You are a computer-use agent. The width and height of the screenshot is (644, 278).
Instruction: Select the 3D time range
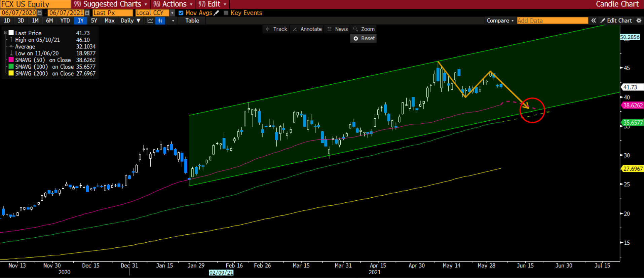tap(21, 21)
